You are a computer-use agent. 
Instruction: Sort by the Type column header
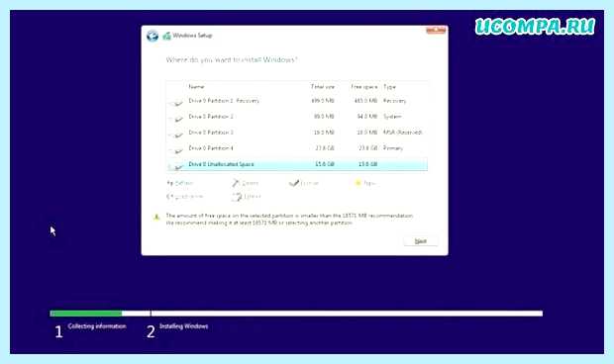click(x=389, y=86)
